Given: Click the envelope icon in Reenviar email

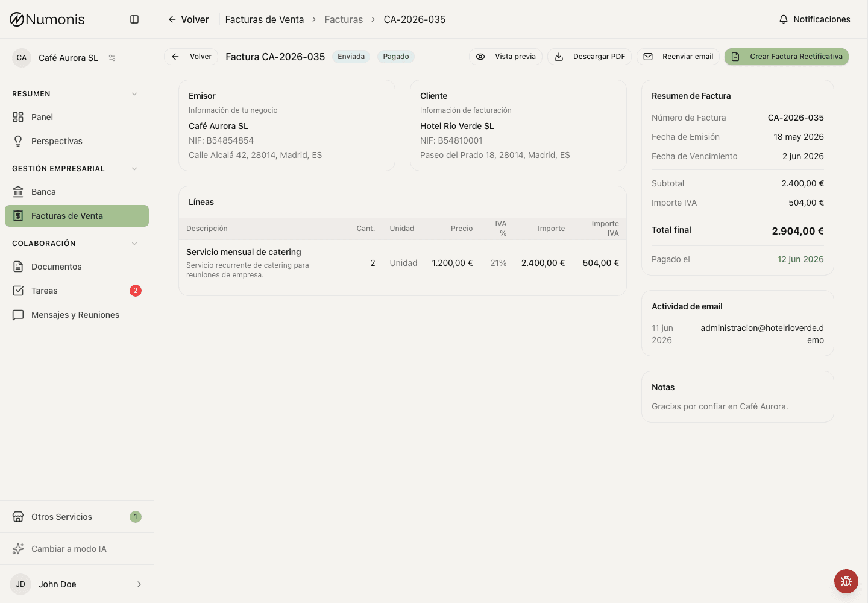Looking at the screenshot, I should coord(648,57).
